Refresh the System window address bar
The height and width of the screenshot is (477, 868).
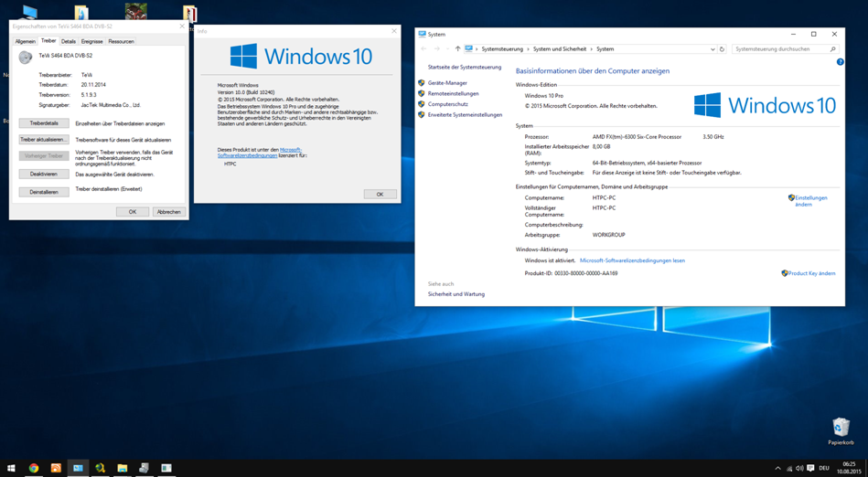tap(722, 49)
